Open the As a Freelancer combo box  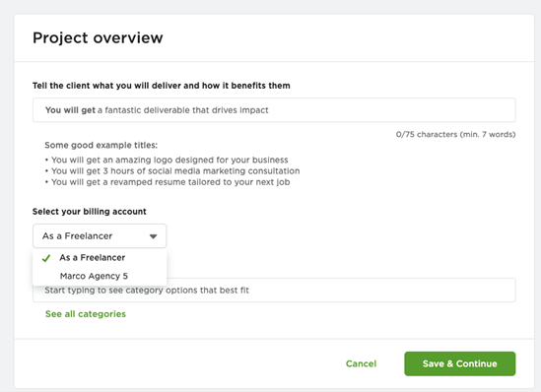100,236
